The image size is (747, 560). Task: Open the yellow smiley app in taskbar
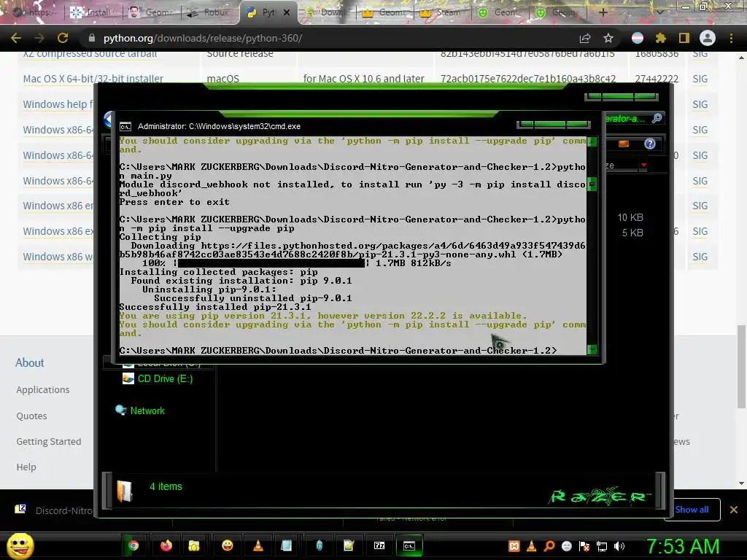pos(228,545)
